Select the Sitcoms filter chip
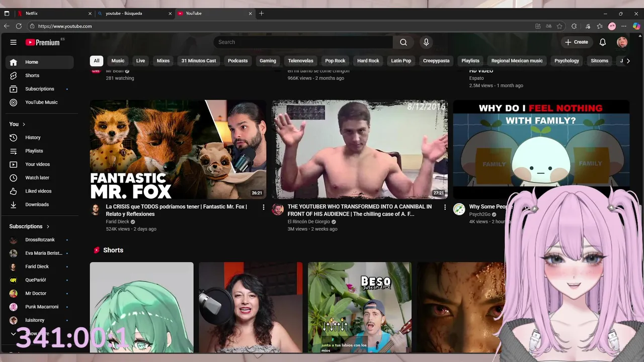Viewport: 644px width, 362px height. [x=599, y=61]
